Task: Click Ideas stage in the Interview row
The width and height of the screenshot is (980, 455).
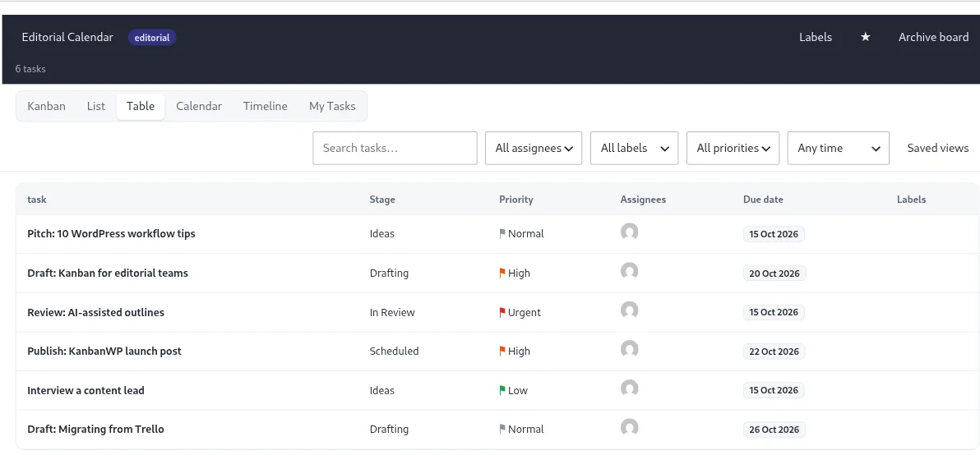Action: click(x=382, y=391)
